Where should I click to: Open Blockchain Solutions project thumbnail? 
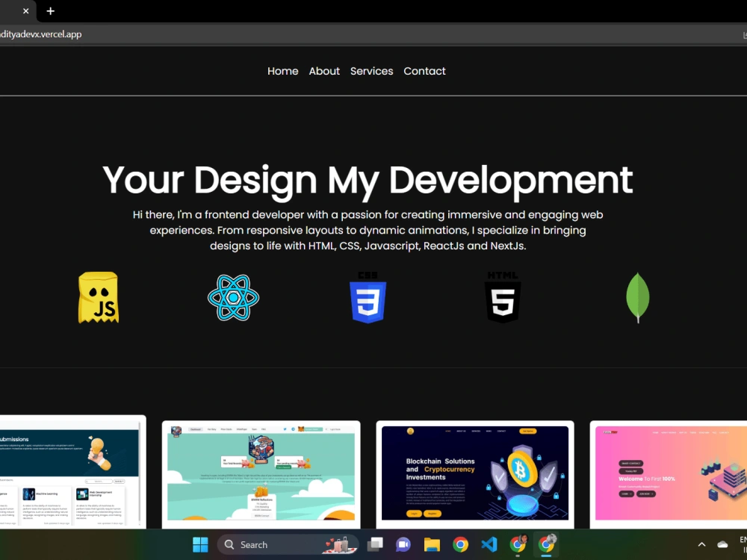475,474
